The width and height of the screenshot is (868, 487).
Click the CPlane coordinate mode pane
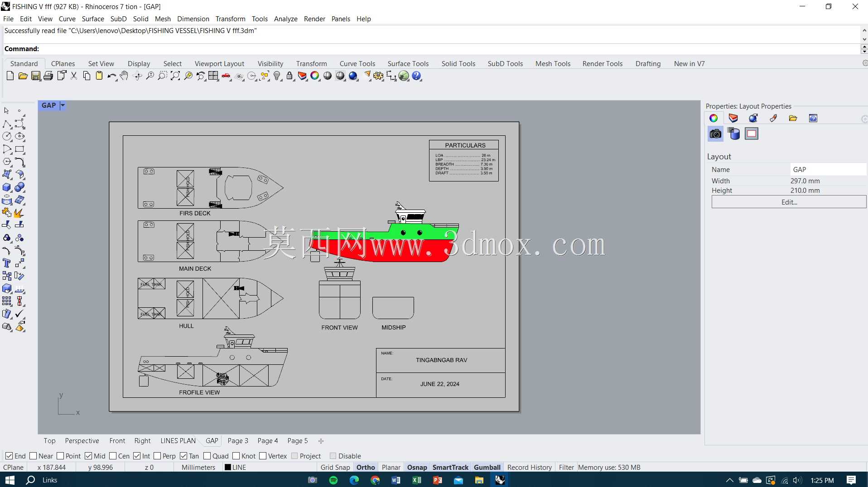[x=14, y=468]
